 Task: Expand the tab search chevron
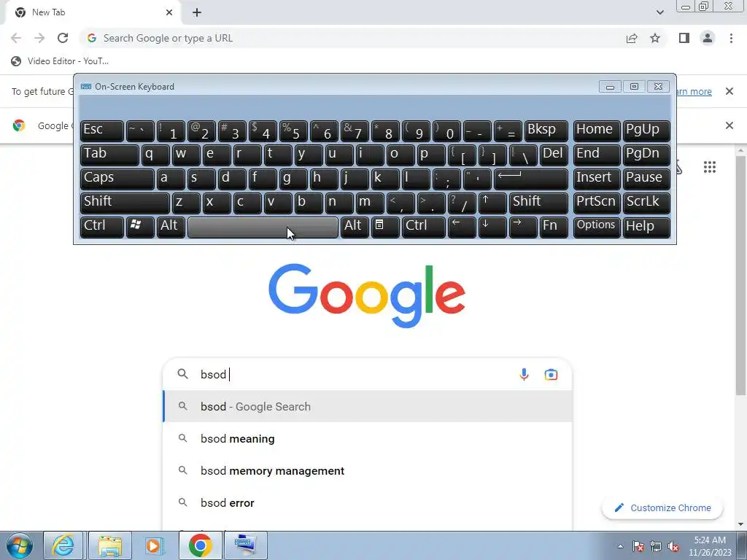click(x=659, y=12)
